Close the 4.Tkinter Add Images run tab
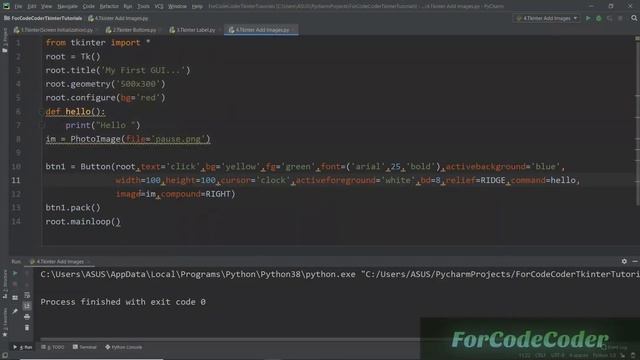Viewport: 640px width, 360px height. pos(88,262)
